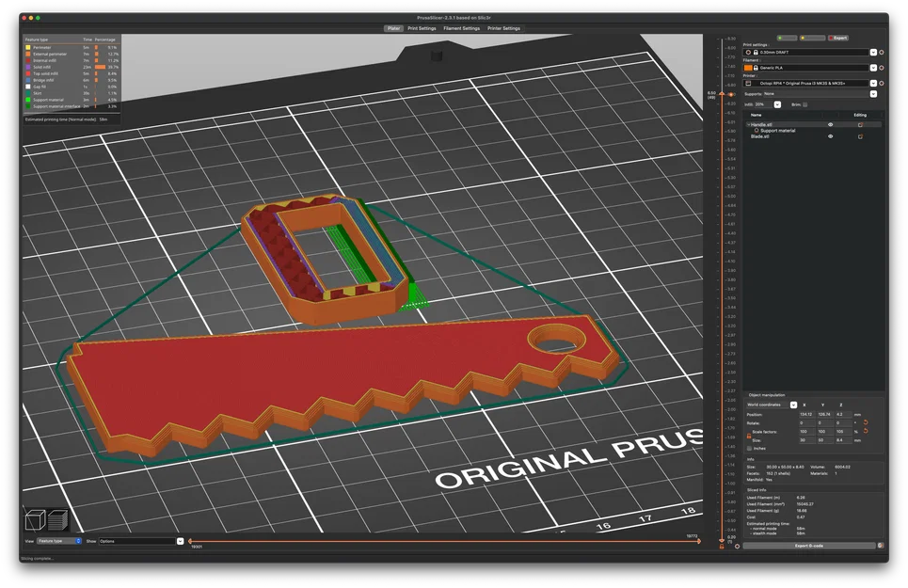Click the Position X input field
Screen dimensions: 908x588
tap(806, 414)
